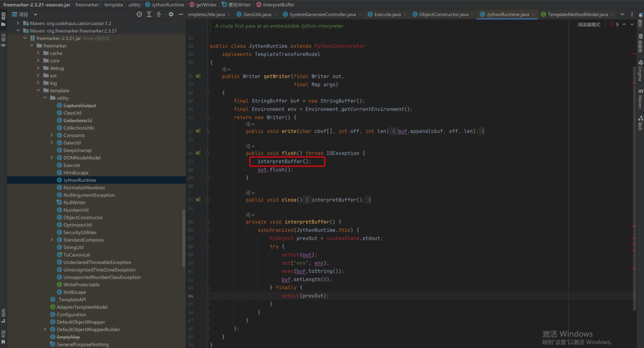Viewport: 644px width, 348px height.
Task: Close the Execute.java tab
Action: click(x=405, y=14)
